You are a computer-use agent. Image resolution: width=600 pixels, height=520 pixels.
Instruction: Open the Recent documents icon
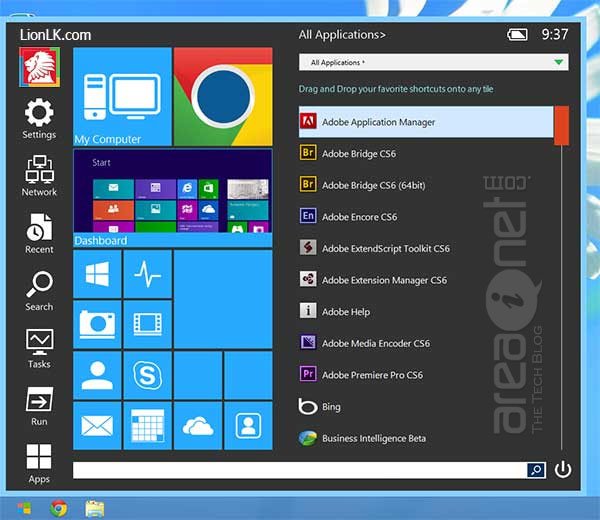tap(39, 233)
